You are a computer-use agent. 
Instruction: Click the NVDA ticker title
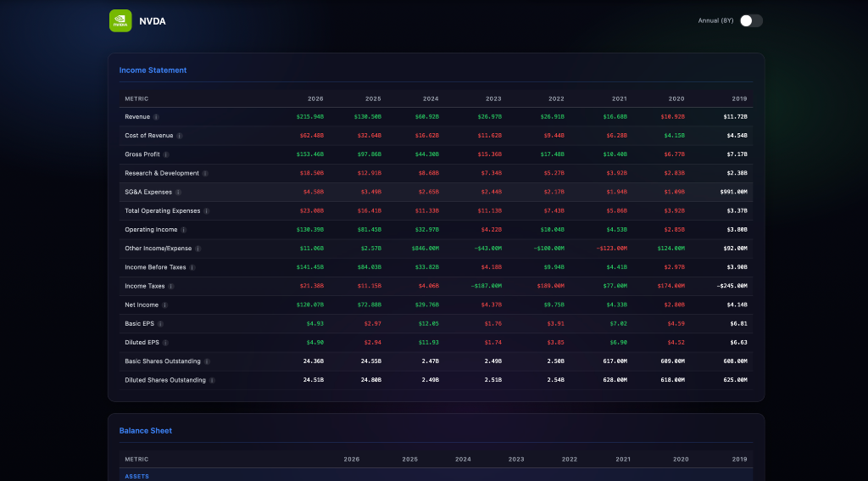153,21
